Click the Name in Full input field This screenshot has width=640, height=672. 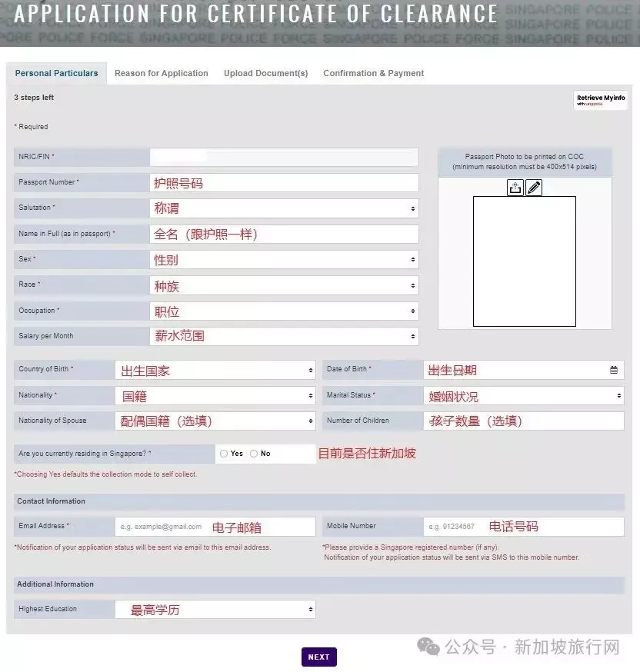tap(284, 234)
